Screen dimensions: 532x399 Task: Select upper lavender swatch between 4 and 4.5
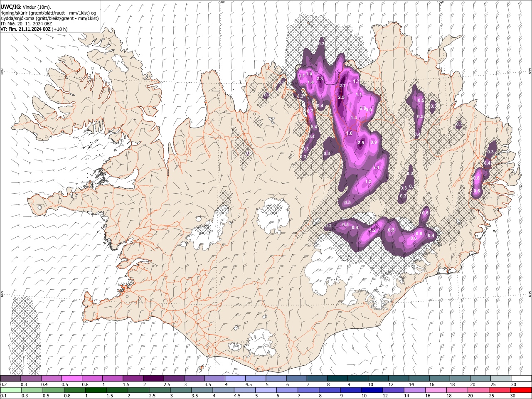click(235, 379)
